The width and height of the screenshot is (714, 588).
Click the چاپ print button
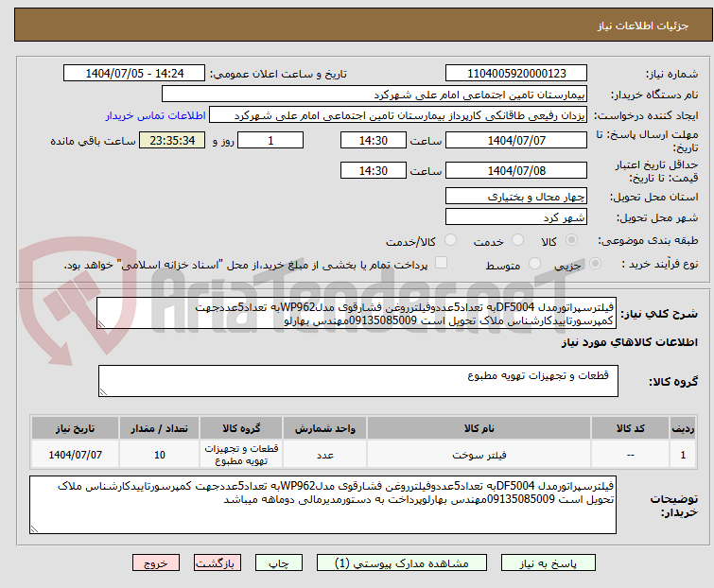click(279, 563)
